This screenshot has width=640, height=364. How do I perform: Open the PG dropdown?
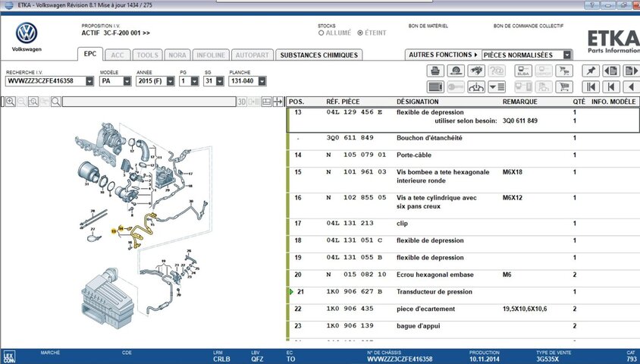click(x=195, y=81)
